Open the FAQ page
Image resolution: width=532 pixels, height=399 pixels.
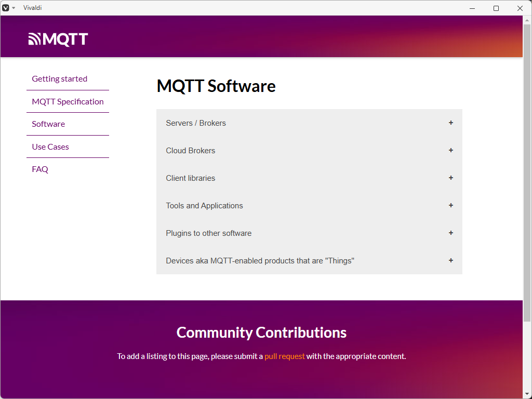[40, 169]
